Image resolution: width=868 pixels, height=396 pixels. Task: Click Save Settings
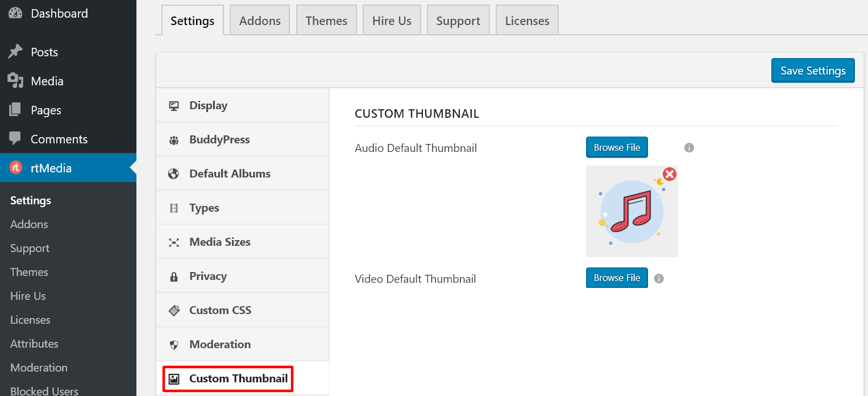point(812,70)
